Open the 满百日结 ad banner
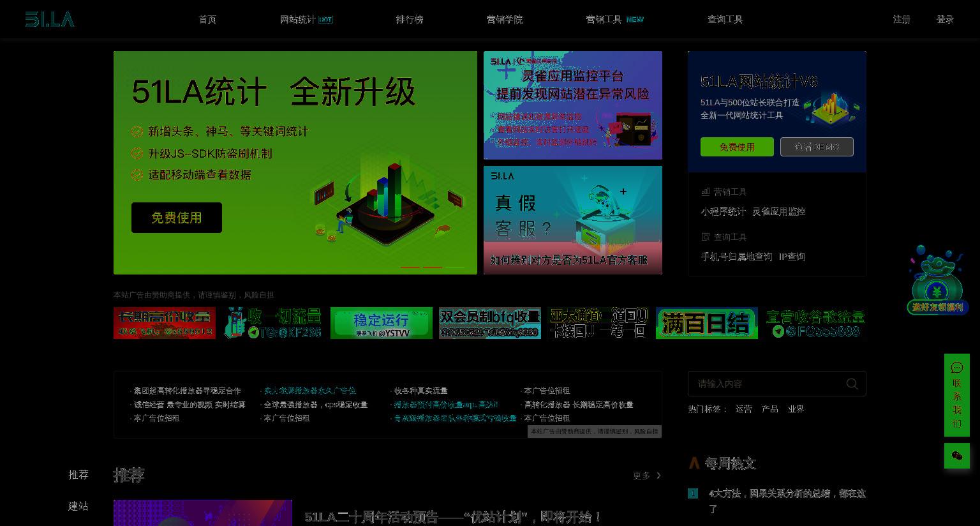This screenshot has height=526, width=980. (x=707, y=323)
